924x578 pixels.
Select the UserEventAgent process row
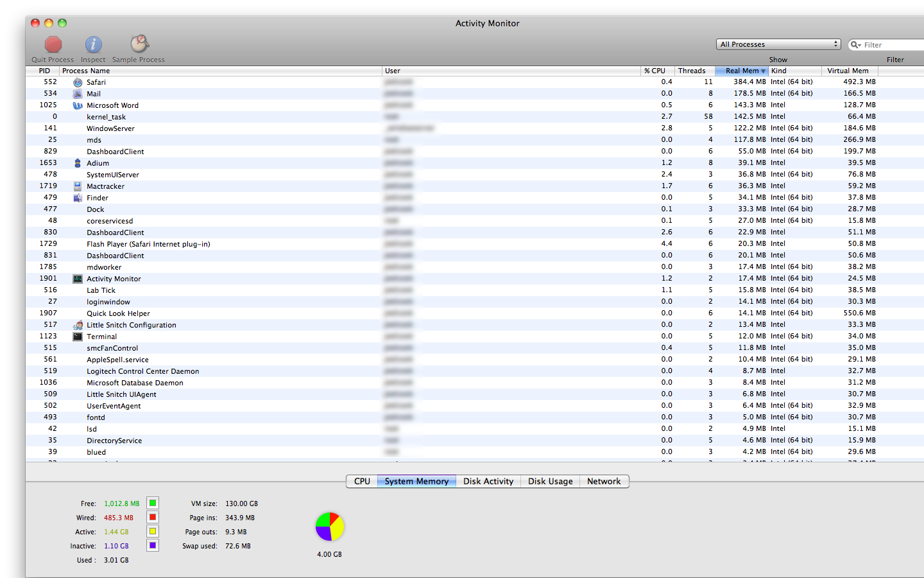pos(475,406)
